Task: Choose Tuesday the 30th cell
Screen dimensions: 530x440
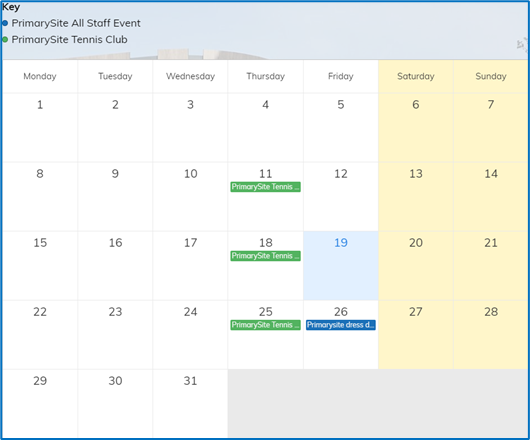Action: click(115, 404)
